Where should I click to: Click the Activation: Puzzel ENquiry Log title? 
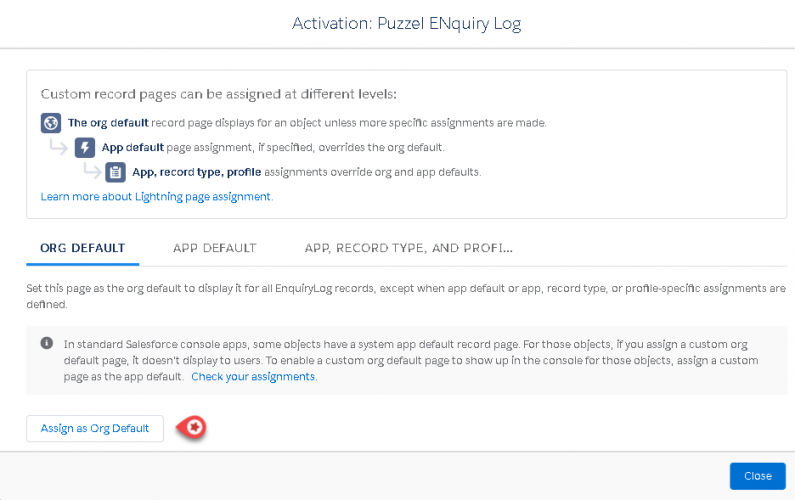406,23
